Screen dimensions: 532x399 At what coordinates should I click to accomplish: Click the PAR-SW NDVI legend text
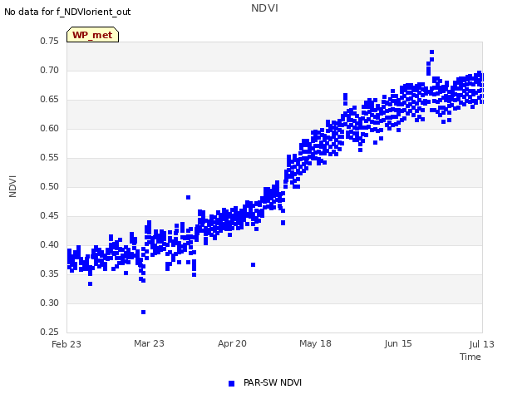pos(273,382)
